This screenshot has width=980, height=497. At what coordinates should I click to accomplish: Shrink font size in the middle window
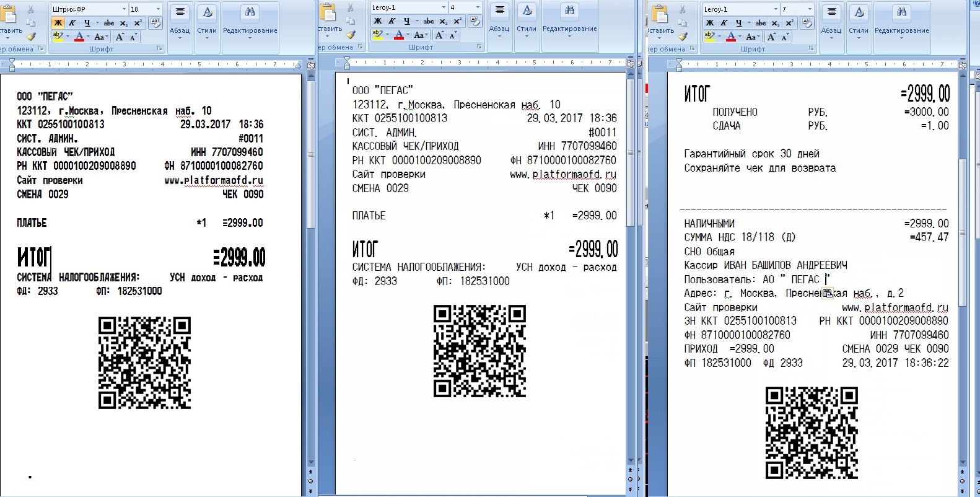coord(453,35)
